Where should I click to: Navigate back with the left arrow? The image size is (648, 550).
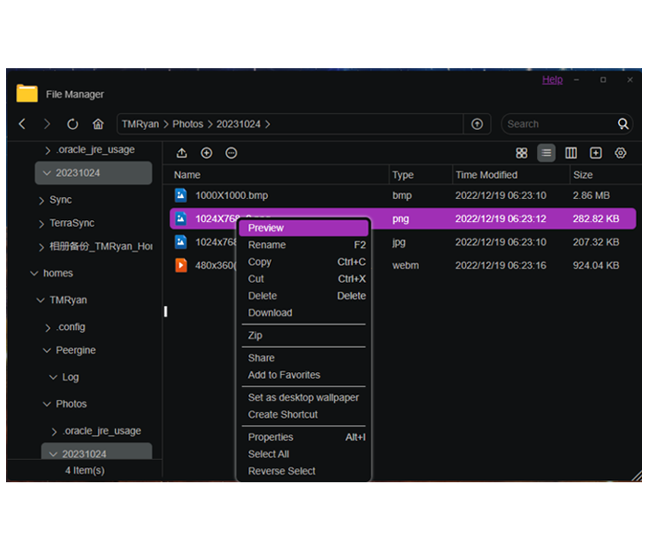click(23, 124)
